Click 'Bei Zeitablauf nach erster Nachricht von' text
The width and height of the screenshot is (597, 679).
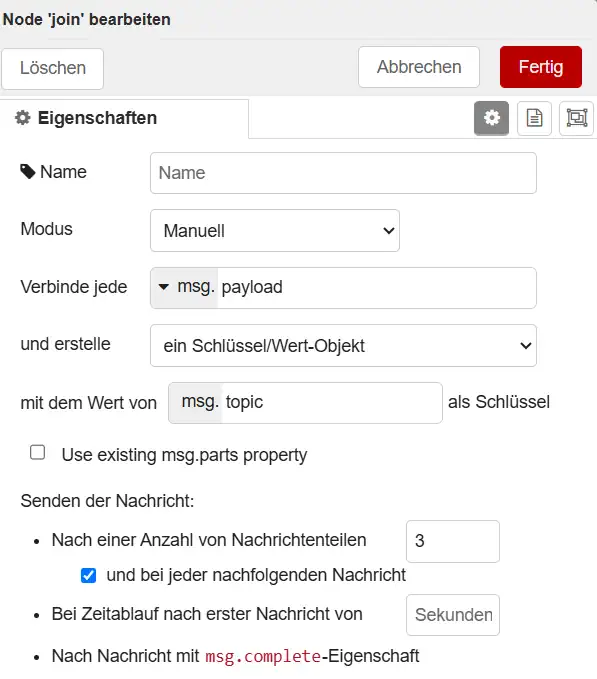pos(207,614)
